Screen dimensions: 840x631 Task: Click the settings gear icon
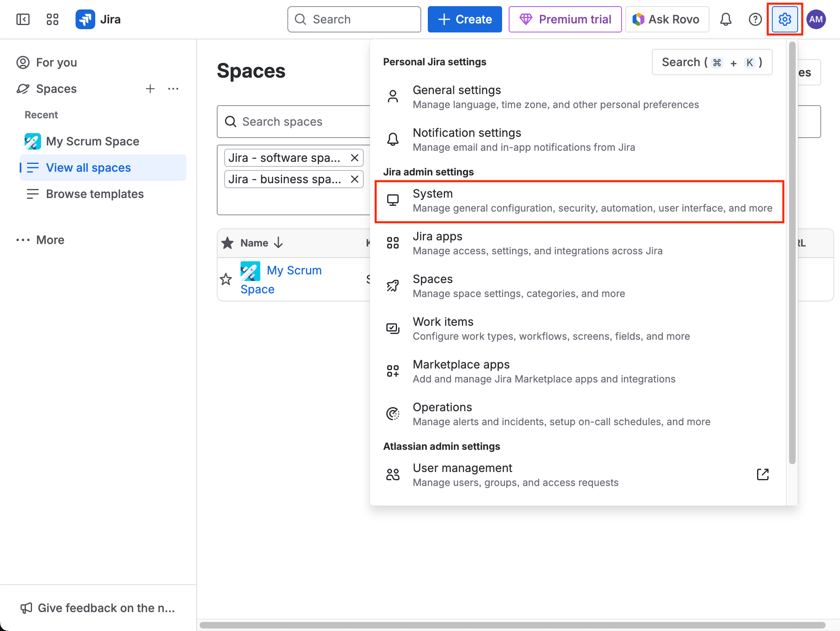point(785,19)
